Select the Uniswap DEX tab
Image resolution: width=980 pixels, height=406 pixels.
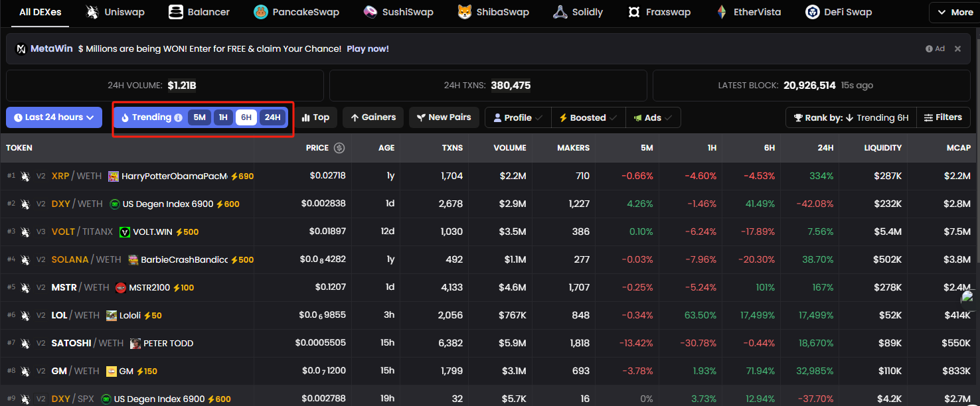[115, 12]
